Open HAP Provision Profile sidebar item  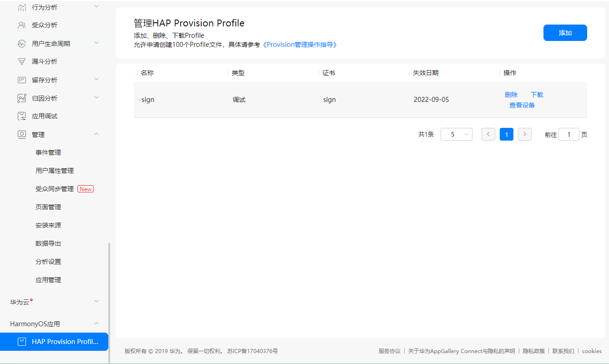pyautogui.click(x=54, y=342)
